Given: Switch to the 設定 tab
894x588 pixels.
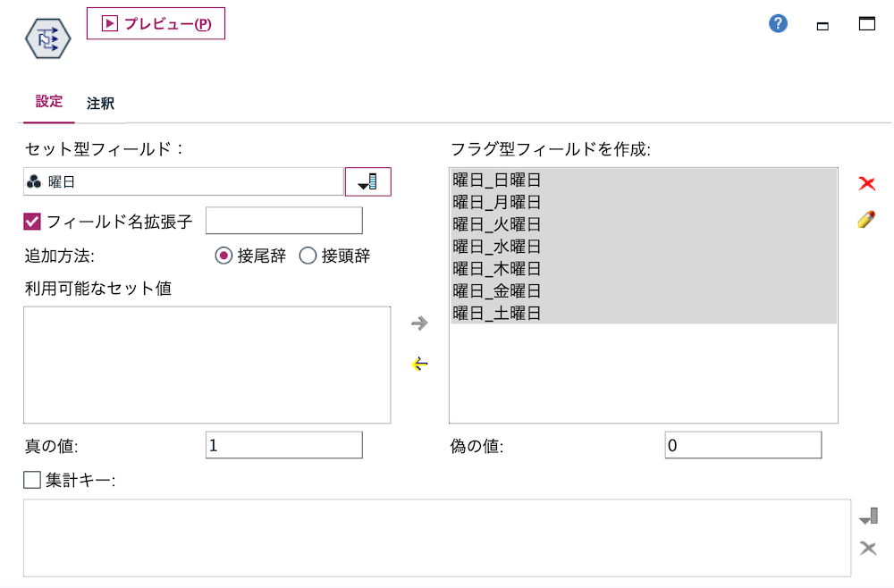Looking at the screenshot, I should (47, 103).
